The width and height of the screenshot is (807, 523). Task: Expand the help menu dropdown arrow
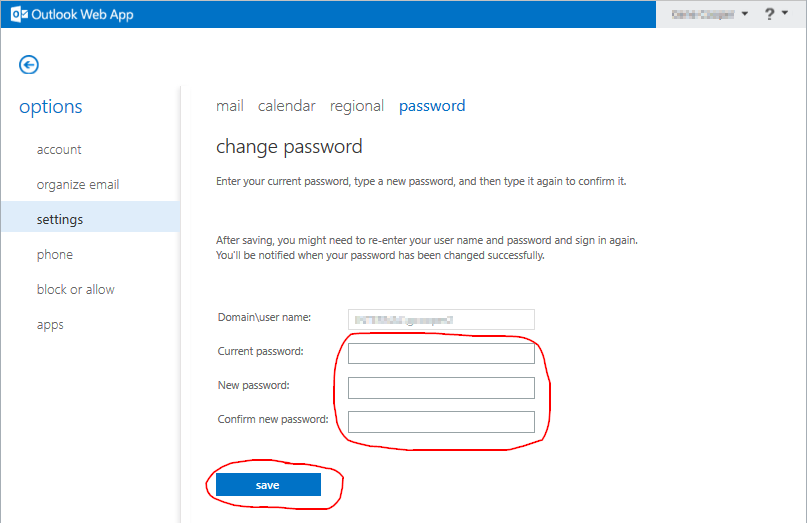pyautogui.click(x=785, y=13)
